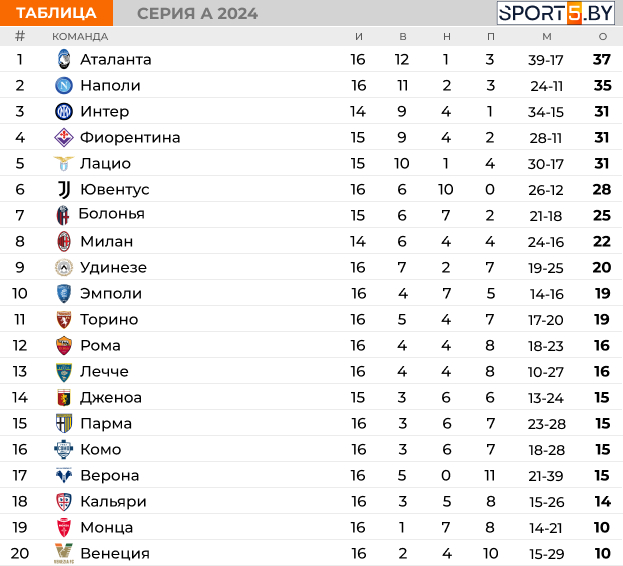The width and height of the screenshot is (623, 566).
Task: Select the Como club crest
Action: pos(64,450)
